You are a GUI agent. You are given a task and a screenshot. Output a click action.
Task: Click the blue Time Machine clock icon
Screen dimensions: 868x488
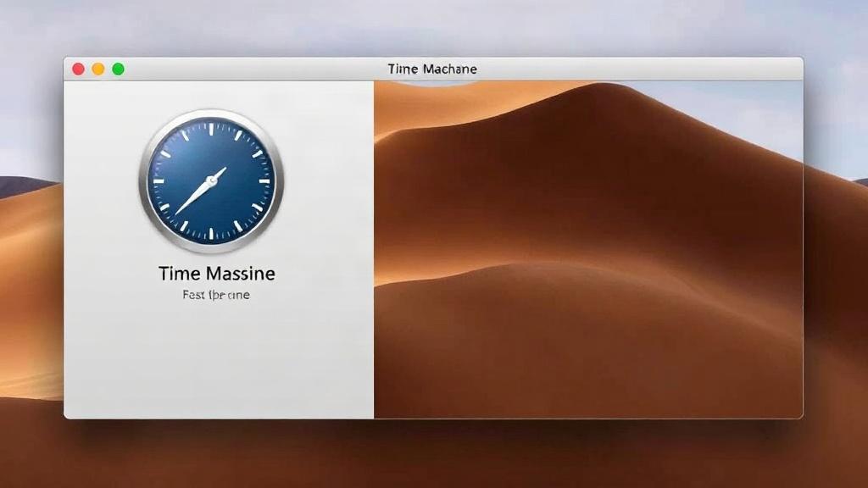pyautogui.click(x=211, y=181)
